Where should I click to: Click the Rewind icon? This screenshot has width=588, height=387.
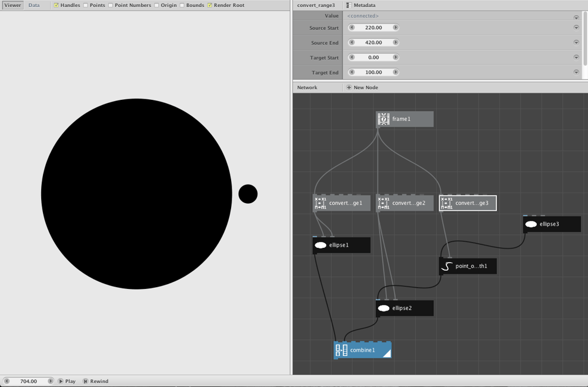(x=85, y=381)
